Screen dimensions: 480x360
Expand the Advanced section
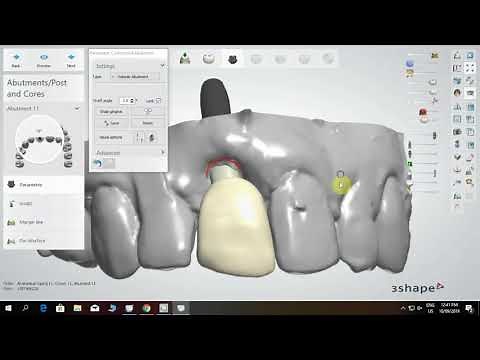coord(163,153)
